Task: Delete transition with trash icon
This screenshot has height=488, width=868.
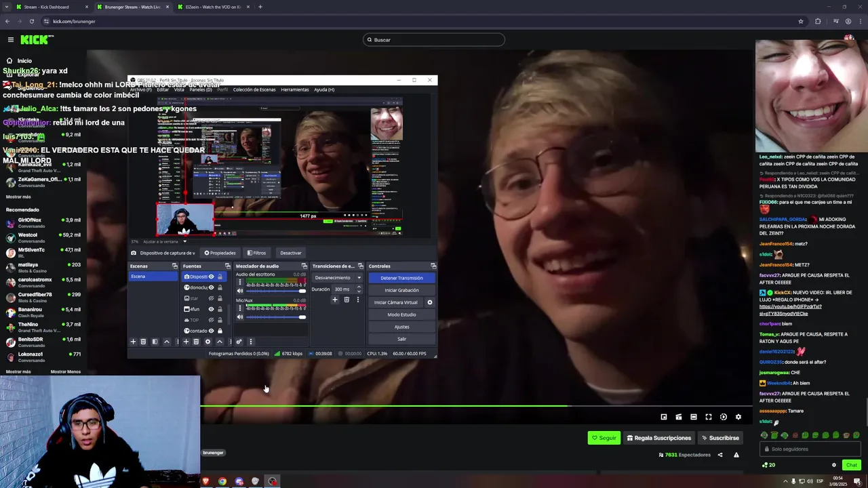Action: (347, 300)
